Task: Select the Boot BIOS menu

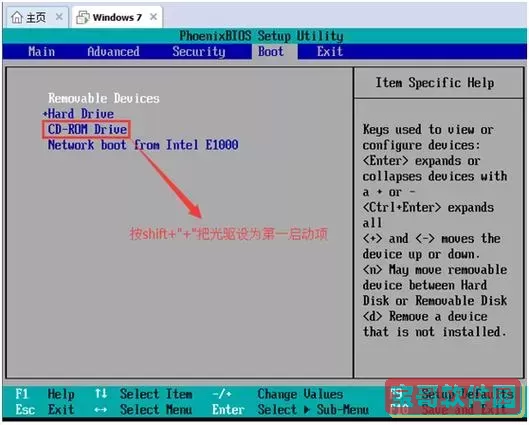Action: tap(271, 52)
